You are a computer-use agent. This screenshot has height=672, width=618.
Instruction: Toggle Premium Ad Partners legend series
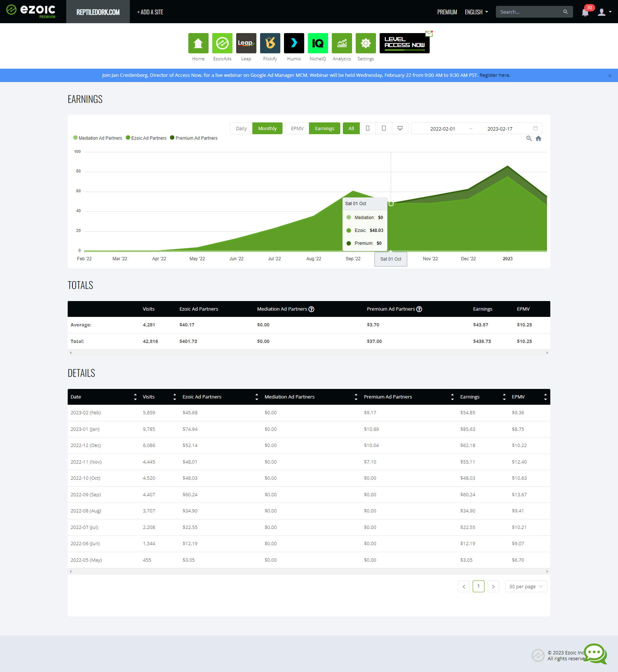(x=194, y=138)
